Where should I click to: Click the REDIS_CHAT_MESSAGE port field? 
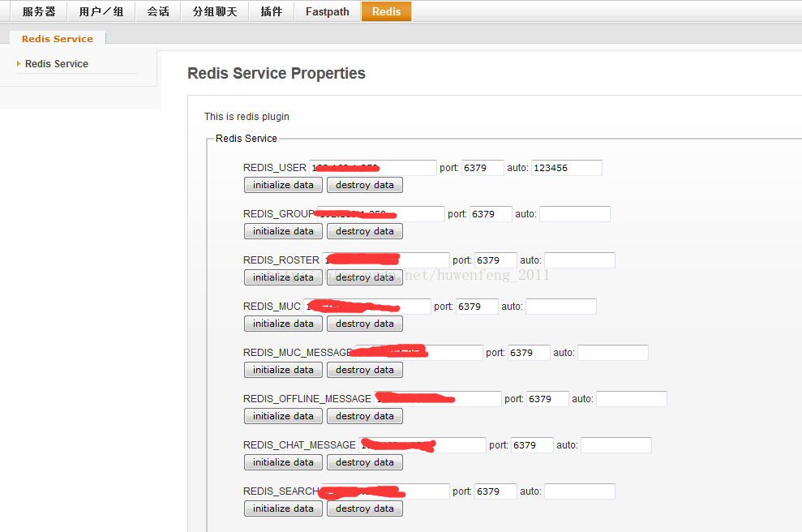pyautogui.click(x=533, y=445)
